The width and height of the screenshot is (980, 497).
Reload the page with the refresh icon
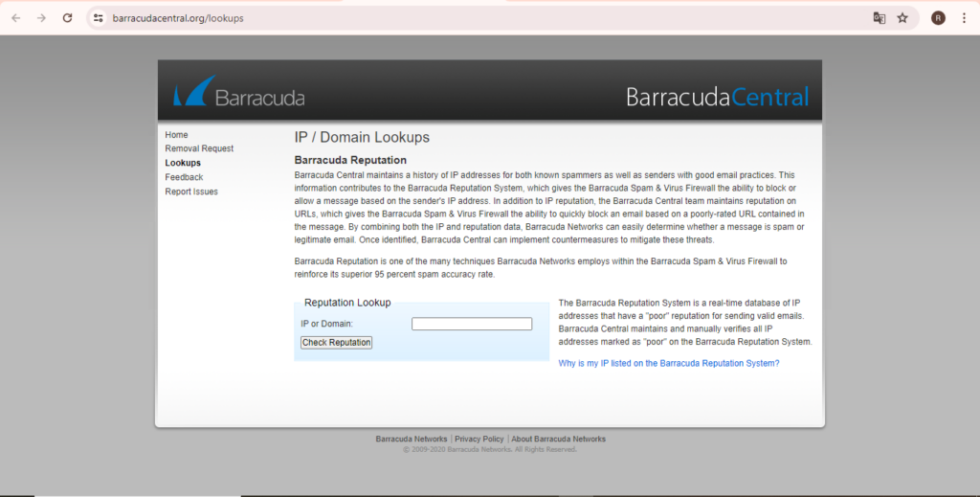pyautogui.click(x=68, y=18)
